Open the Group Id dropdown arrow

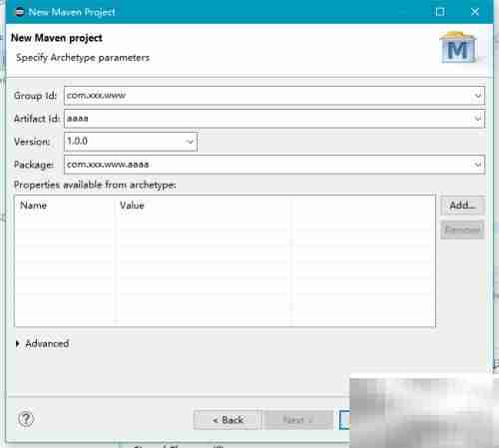tap(478, 96)
